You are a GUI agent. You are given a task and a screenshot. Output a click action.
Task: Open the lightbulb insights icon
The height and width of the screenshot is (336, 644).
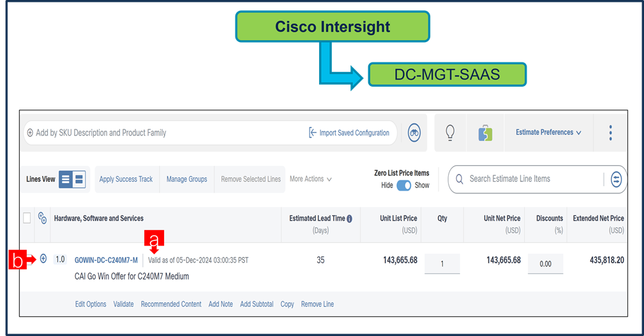[x=450, y=133]
